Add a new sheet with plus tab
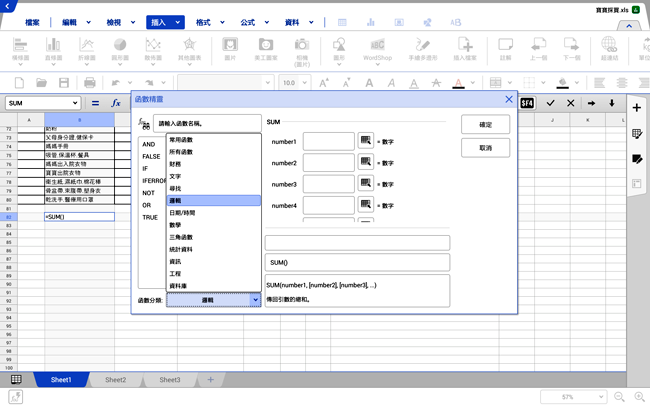 [x=210, y=380]
